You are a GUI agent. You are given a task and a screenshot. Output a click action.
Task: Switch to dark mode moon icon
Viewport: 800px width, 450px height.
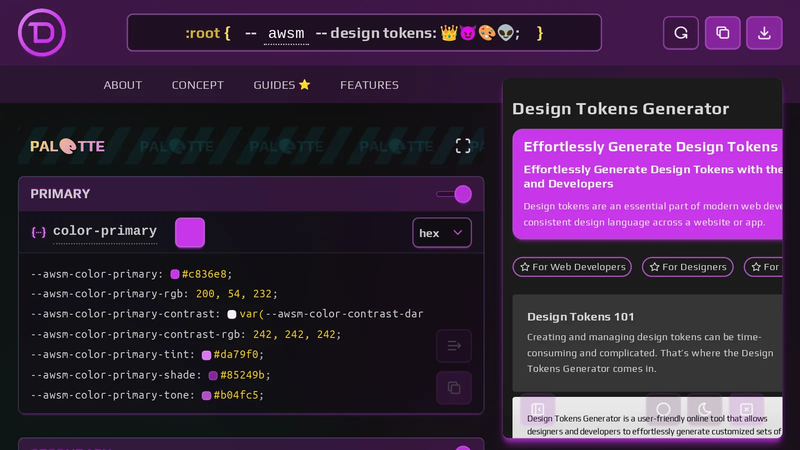tap(705, 409)
